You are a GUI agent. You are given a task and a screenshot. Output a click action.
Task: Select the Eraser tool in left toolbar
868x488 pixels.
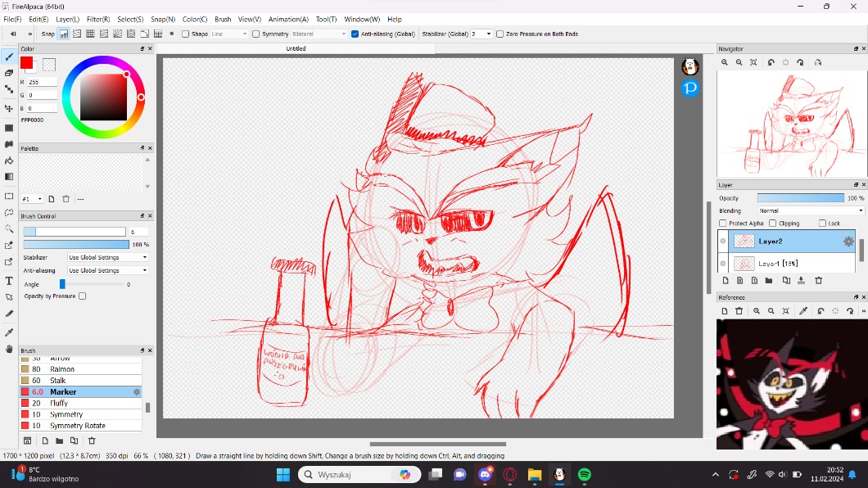click(x=9, y=73)
